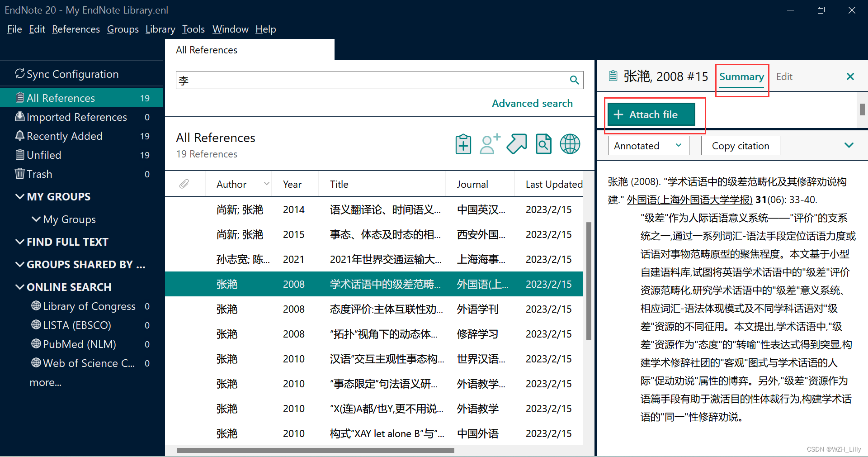Click the Author column sort arrow
The width and height of the screenshot is (868, 457).
(x=266, y=184)
